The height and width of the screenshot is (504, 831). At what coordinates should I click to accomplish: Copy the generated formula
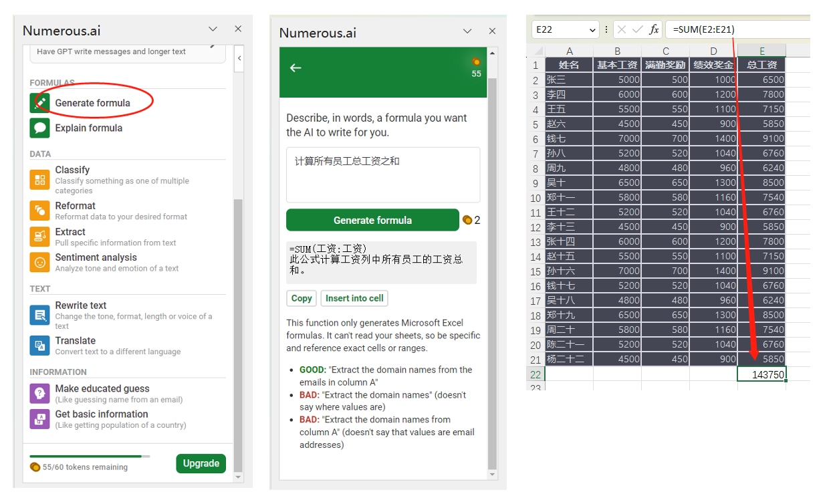pos(302,298)
